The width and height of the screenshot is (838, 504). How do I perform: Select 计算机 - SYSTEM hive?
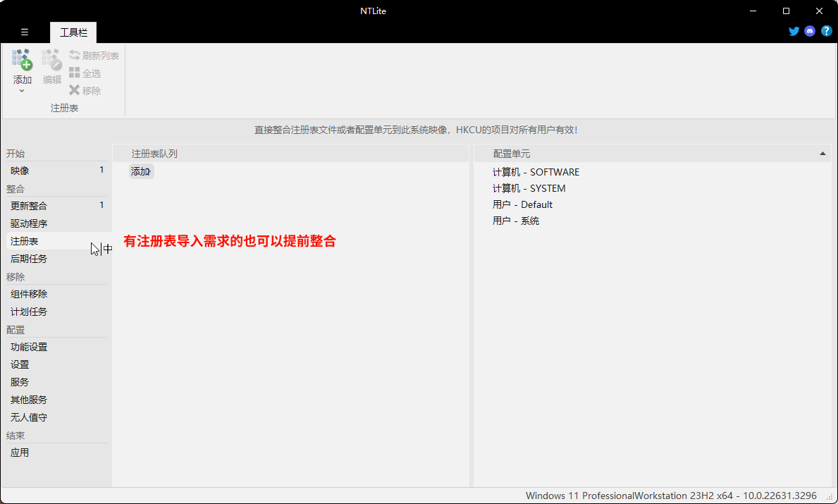tap(529, 188)
